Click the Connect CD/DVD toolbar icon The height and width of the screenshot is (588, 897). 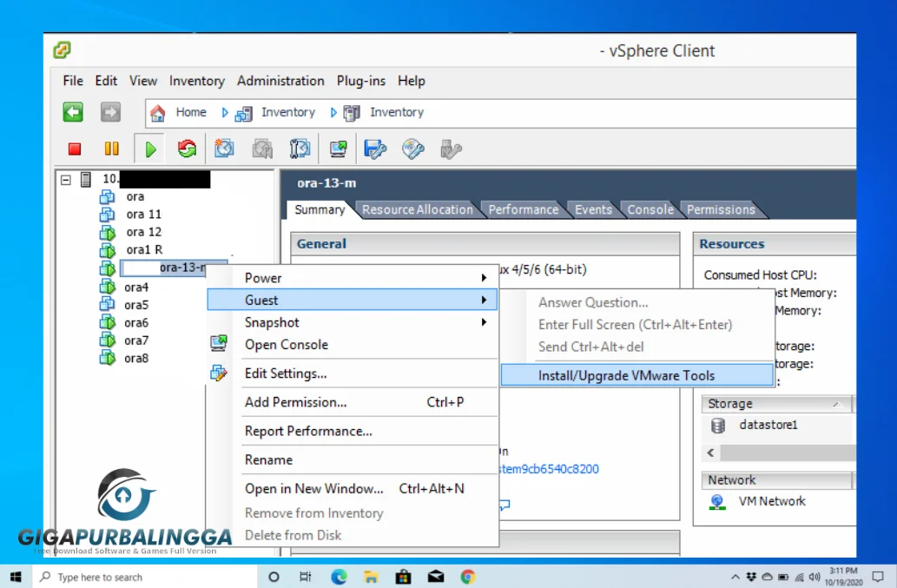click(413, 149)
